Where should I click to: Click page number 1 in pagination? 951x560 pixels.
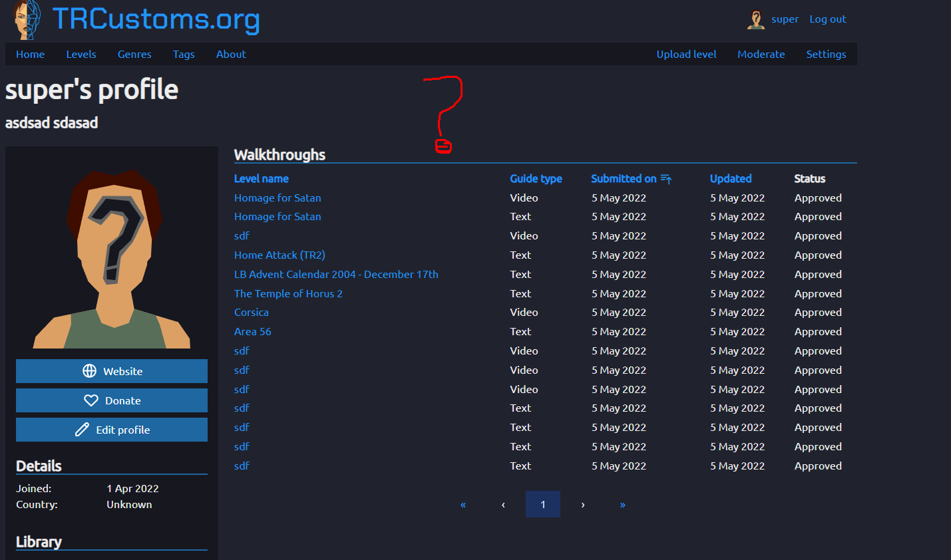coord(543,504)
